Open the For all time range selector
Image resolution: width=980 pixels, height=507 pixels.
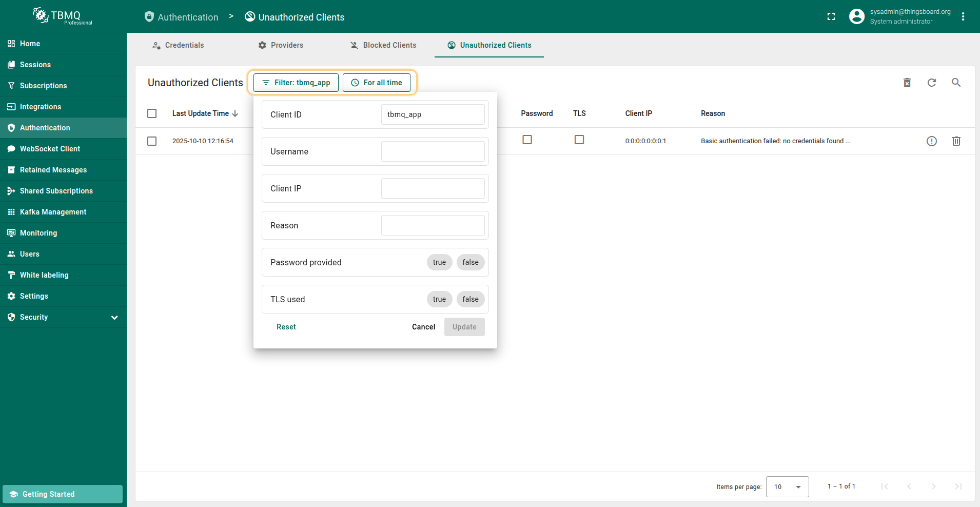point(377,83)
